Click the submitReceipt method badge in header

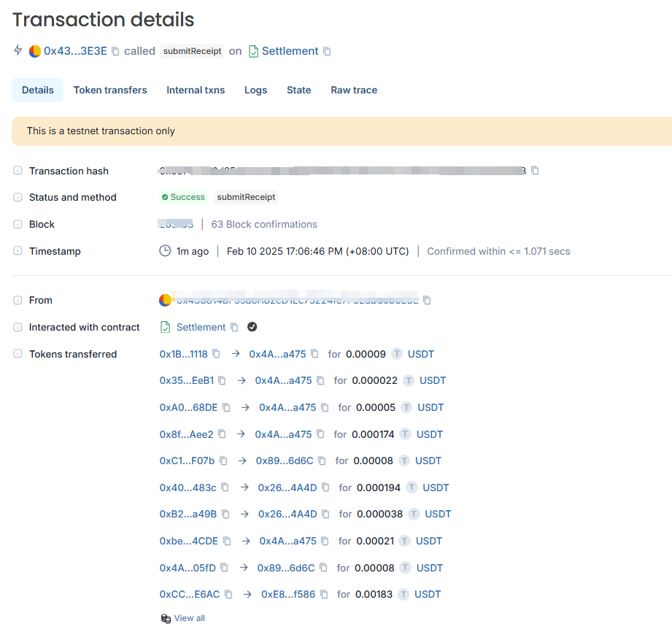coord(192,52)
